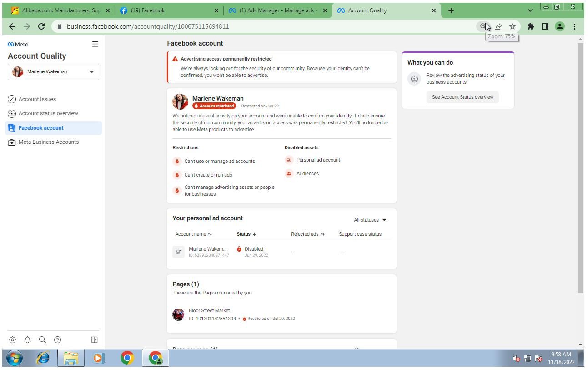Bookmark this page with the star icon
The image size is (588, 370).
513,26
